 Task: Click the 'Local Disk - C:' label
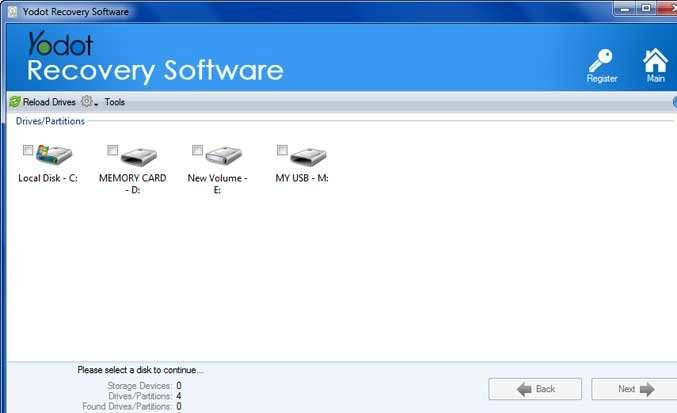coord(48,178)
